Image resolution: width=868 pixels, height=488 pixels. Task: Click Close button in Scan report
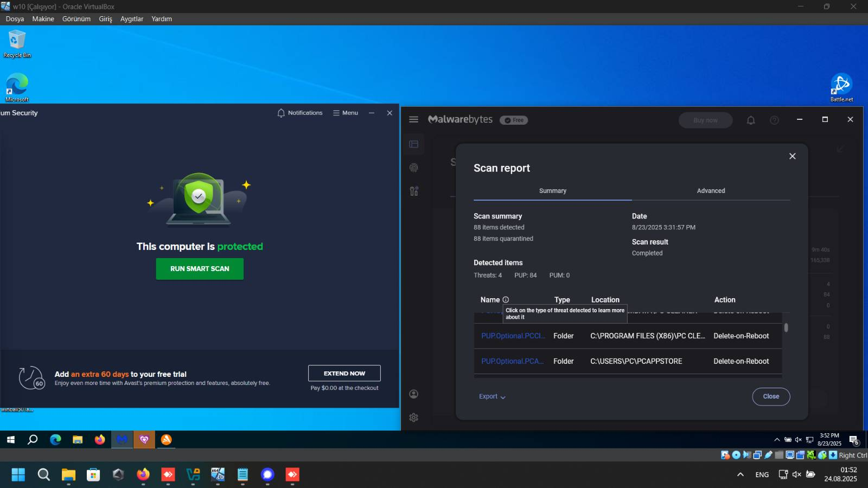pos(771,397)
